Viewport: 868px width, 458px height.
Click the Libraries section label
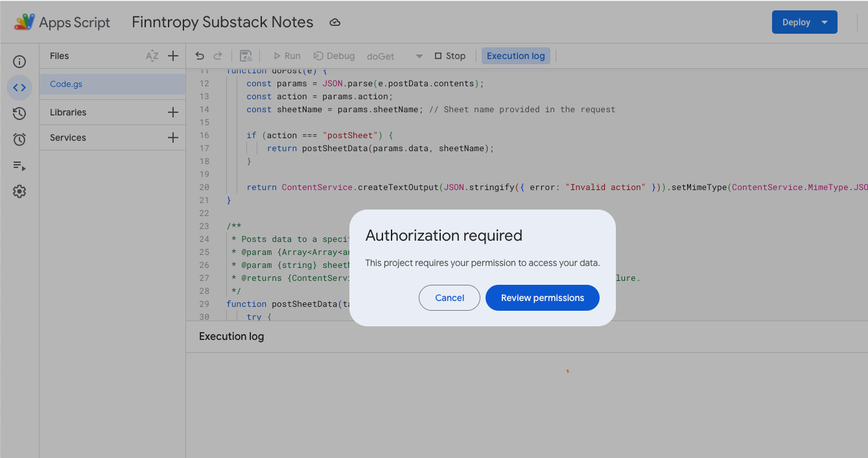coord(68,112)
